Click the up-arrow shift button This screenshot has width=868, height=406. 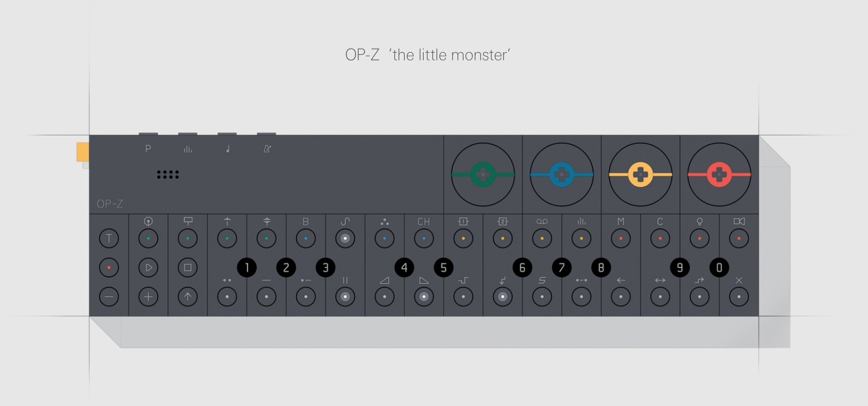188,297
